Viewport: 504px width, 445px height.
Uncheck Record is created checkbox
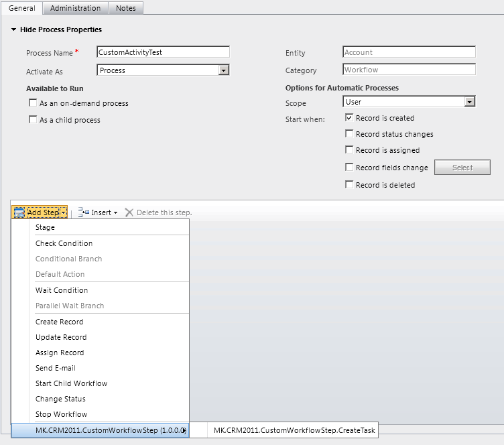tap(349, 117)
